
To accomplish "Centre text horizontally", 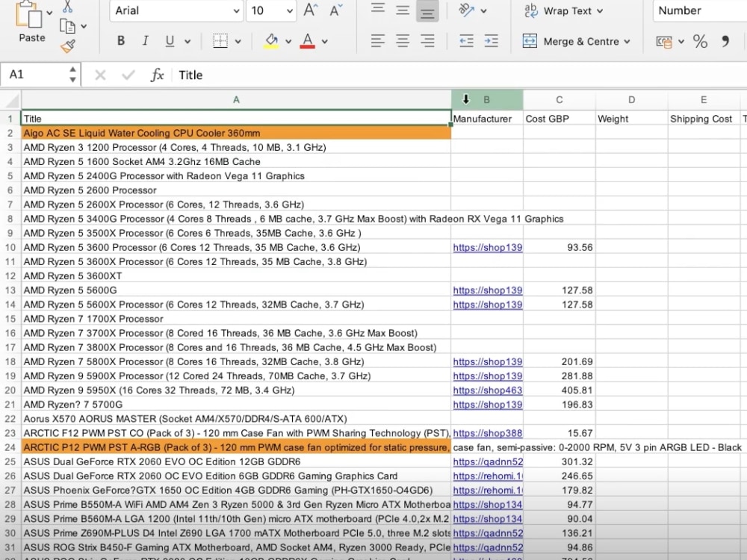I will click(403, 41).
